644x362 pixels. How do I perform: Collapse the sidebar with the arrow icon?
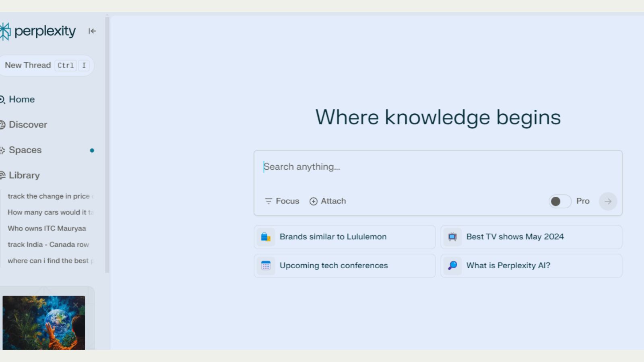(x=92, y=31)
